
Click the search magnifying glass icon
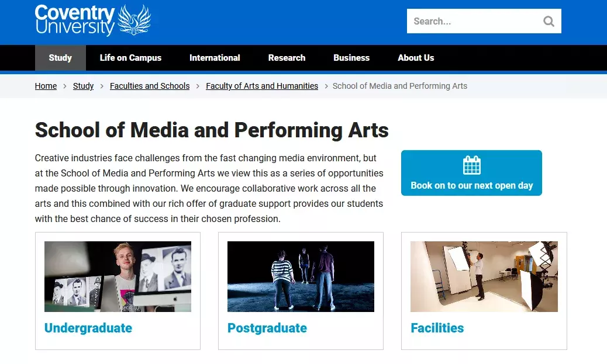[549, 21]
